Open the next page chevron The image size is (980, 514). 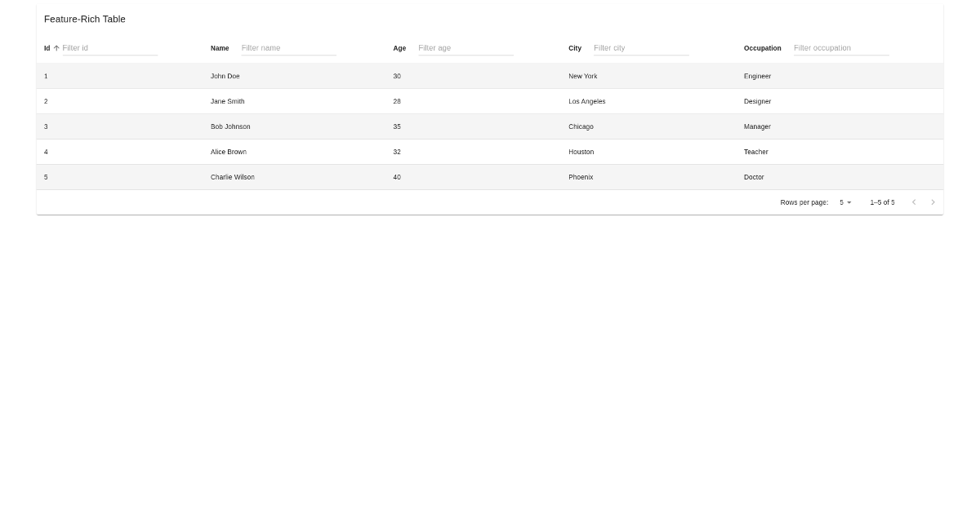(933, 202)
